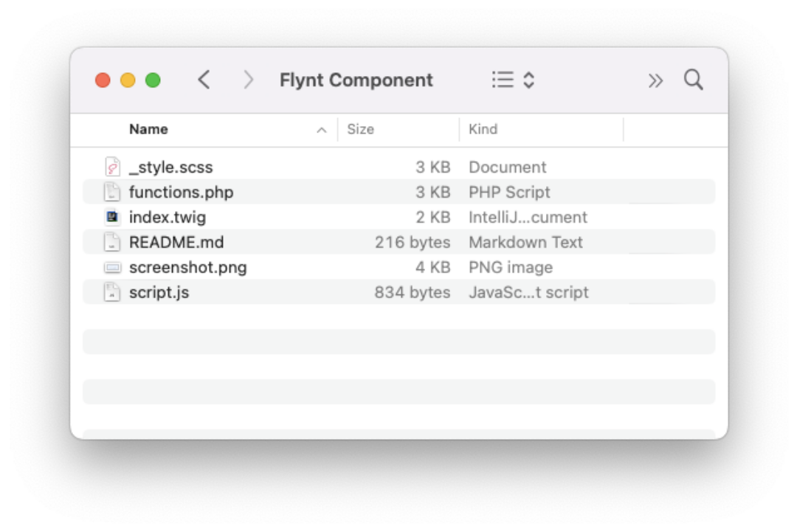Click the Markdown Text kind label
This screenshot has height=532, width=797.
click(x=525, y=242)
